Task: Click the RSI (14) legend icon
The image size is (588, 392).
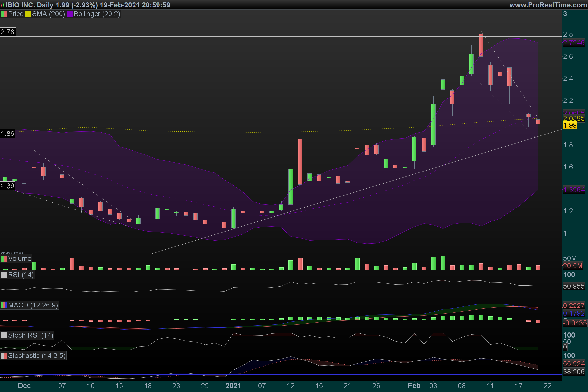Action: pos(4,275)
